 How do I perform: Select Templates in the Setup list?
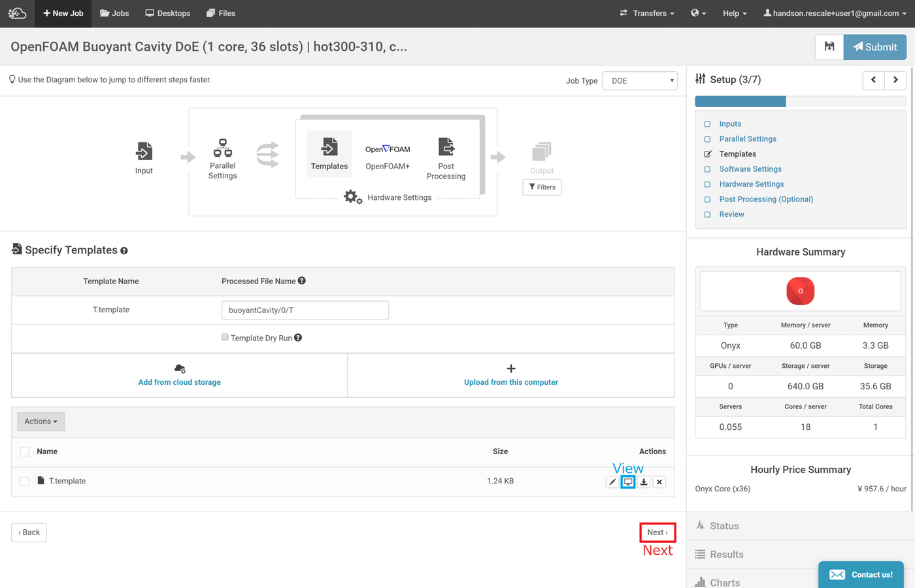(738, 154)
